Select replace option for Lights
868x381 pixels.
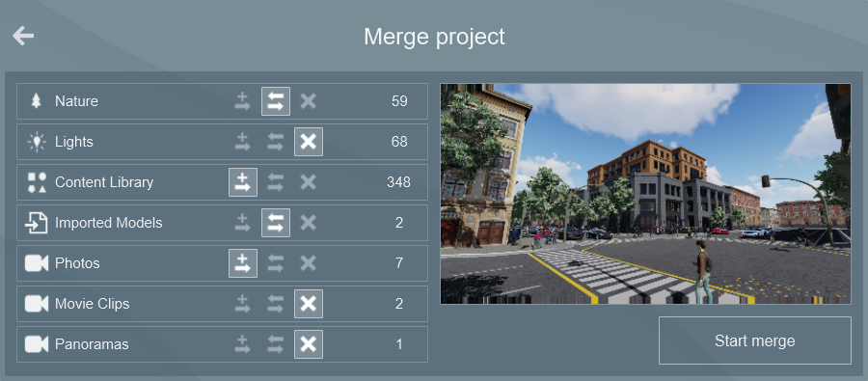tap(276, 142)
